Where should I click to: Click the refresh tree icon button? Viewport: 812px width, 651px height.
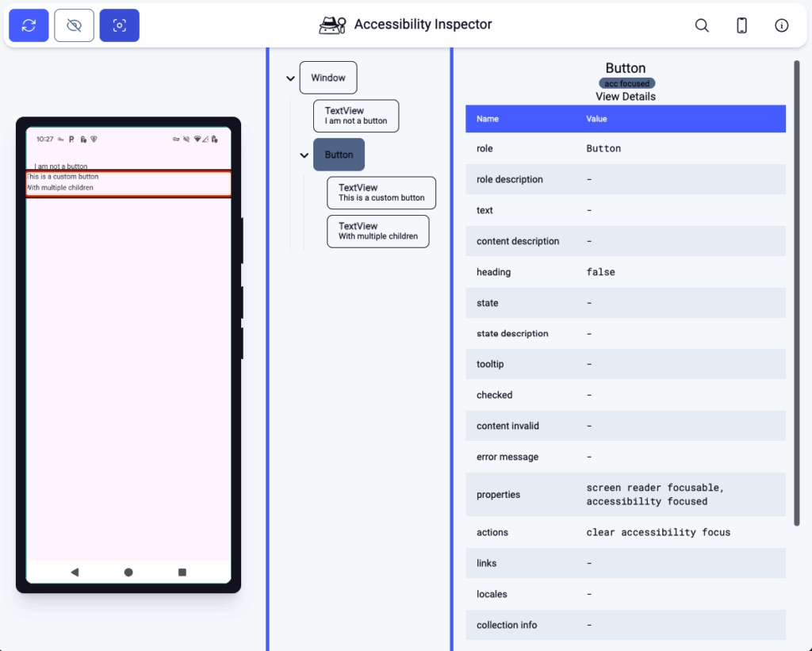29,25
